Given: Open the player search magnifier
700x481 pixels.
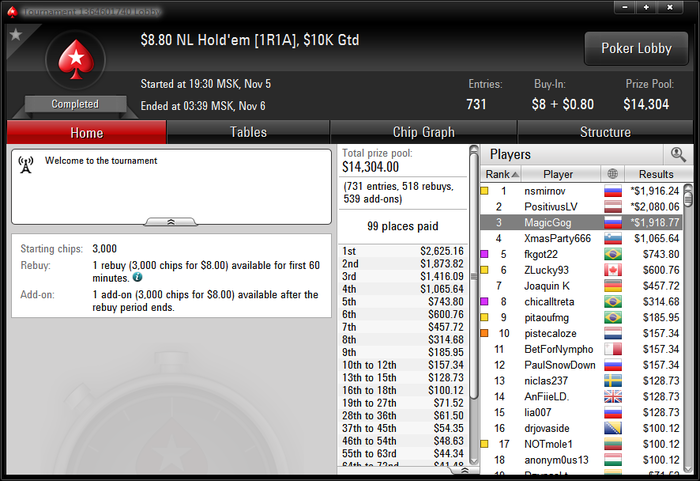Looking at the screenshot, I should click(x=678, y=155).
